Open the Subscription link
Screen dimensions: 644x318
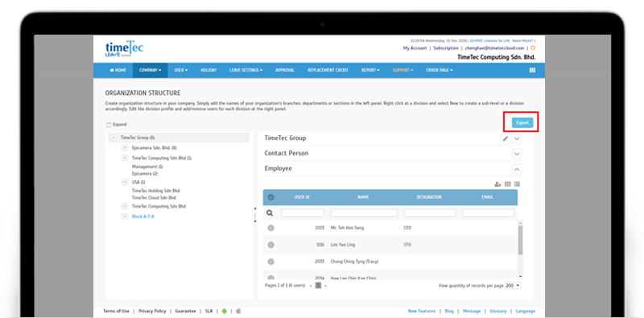point(446,48)
